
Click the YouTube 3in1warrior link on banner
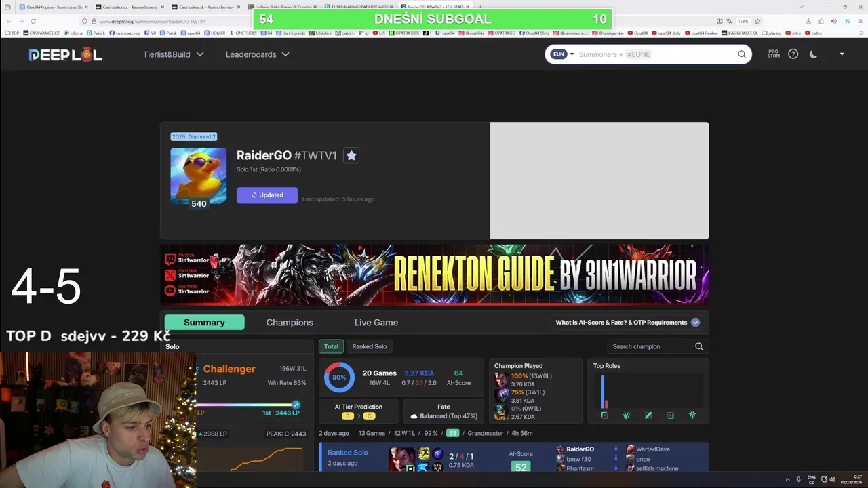[188, 290]
